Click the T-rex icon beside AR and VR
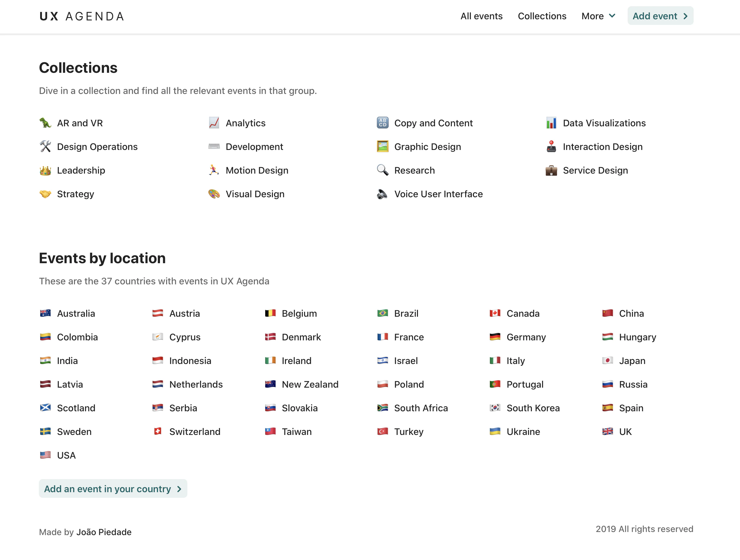The width and height of the screenshot is (740, 560). (x=45, y=123)
